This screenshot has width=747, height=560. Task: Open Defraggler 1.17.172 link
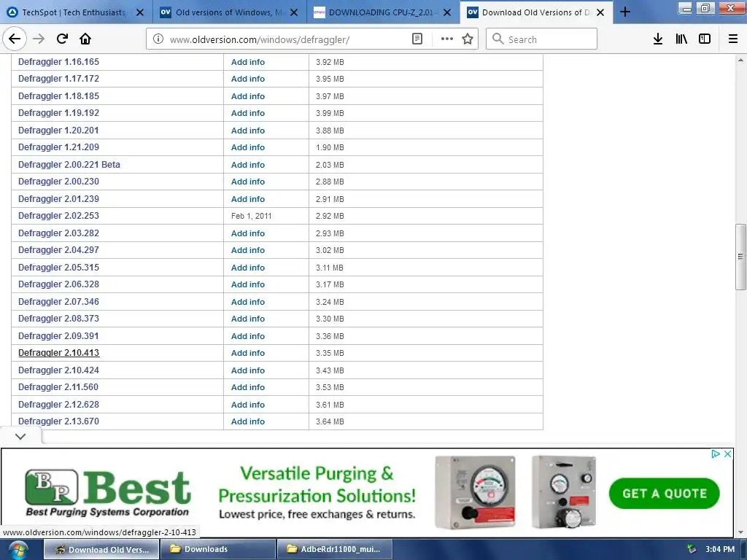[x=58, y=79]
